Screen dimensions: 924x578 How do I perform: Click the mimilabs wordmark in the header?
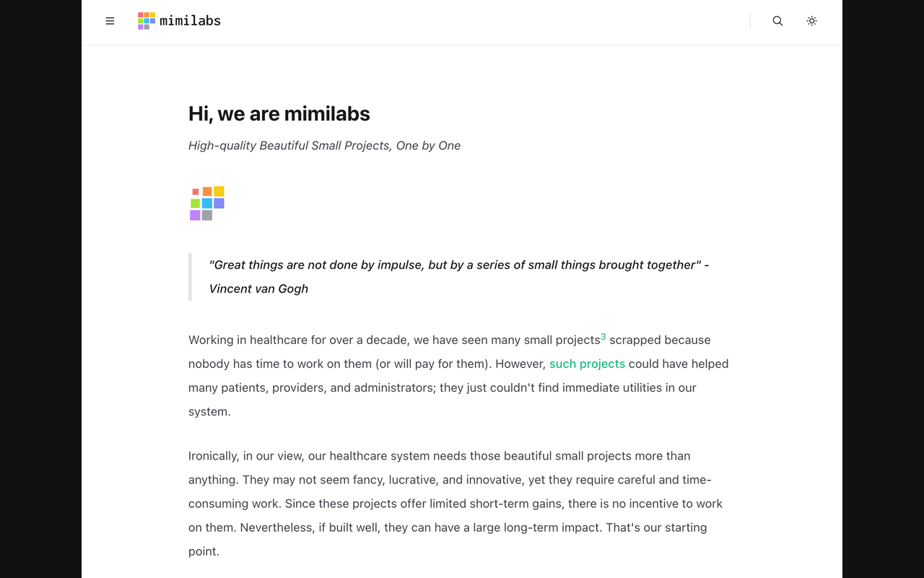pyautogui.click(x=190, y=21)
